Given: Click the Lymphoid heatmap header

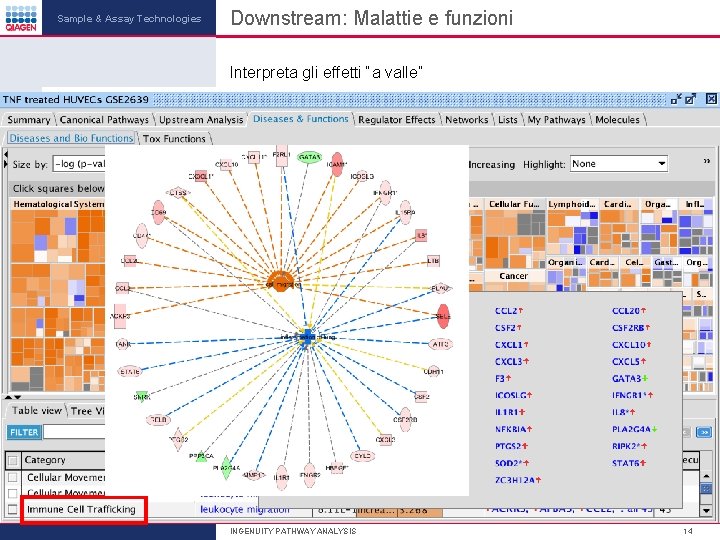Looking at the screenshot, I should pyautogui.click(x=572, y=203).
